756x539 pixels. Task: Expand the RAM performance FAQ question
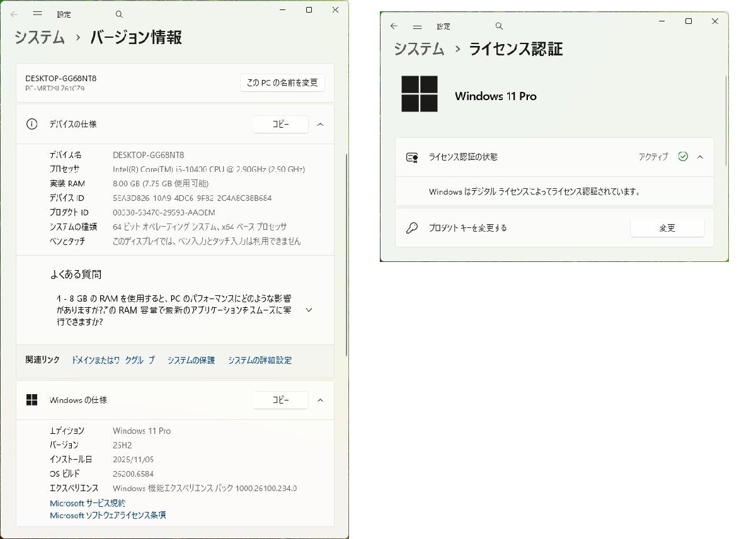[308, 310]
